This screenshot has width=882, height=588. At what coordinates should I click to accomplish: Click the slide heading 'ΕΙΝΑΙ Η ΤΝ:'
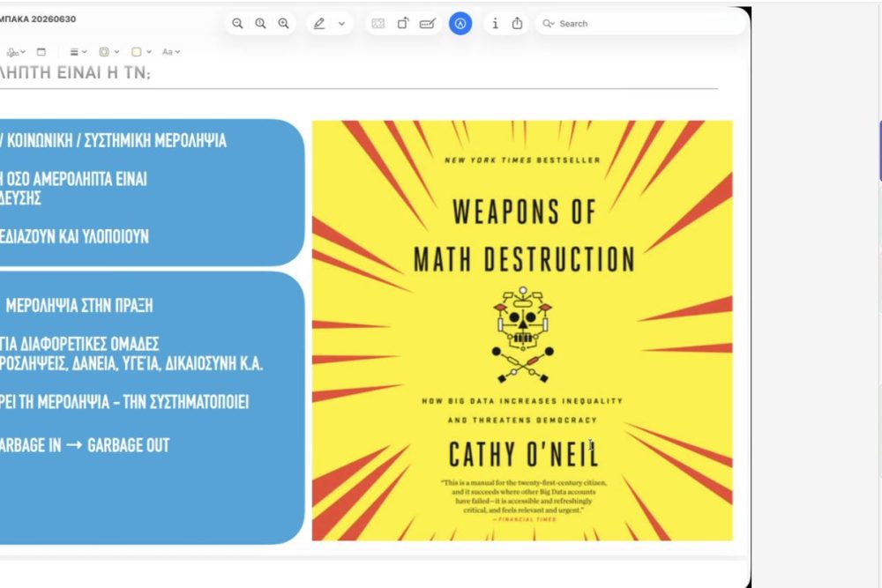(104, 72)
